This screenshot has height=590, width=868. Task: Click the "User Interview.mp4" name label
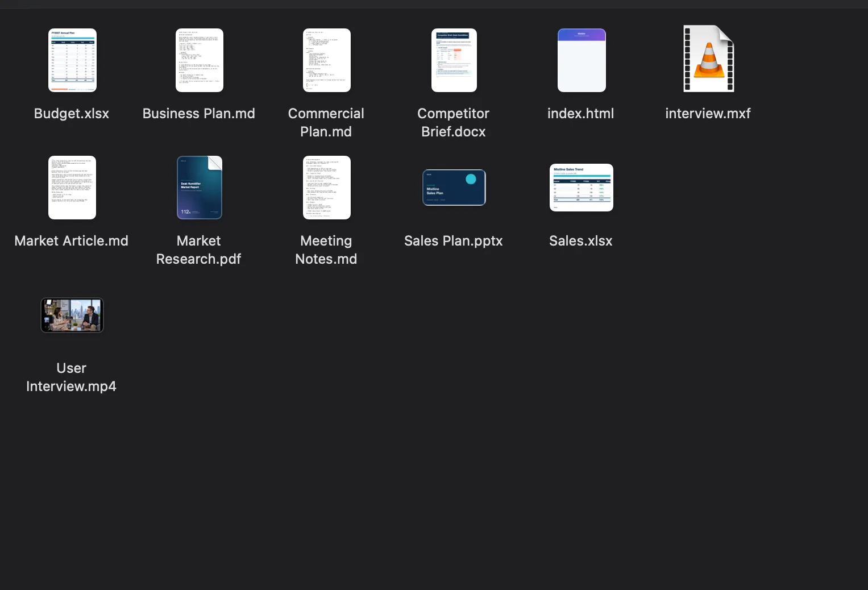pos(72,377)
